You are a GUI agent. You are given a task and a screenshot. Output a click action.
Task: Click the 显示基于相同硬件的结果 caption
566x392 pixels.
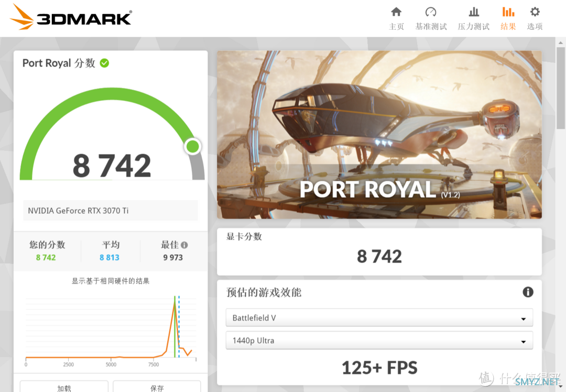tap(111, 281)
